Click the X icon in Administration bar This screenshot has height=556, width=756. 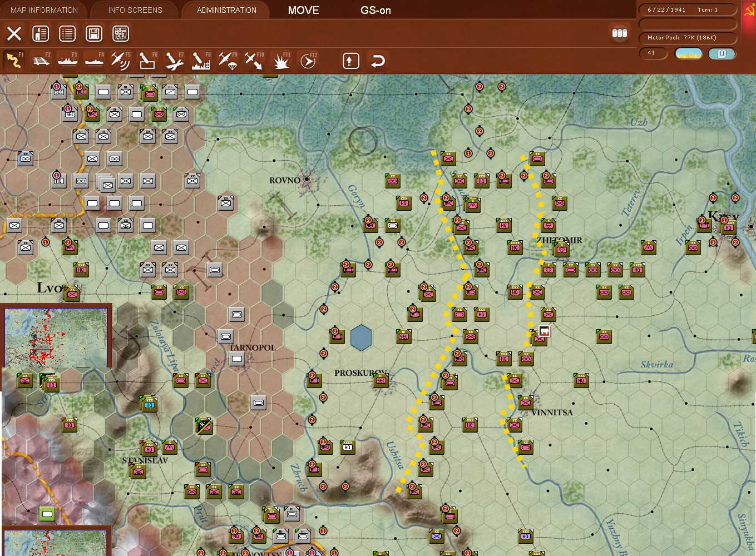click(14, 34)
